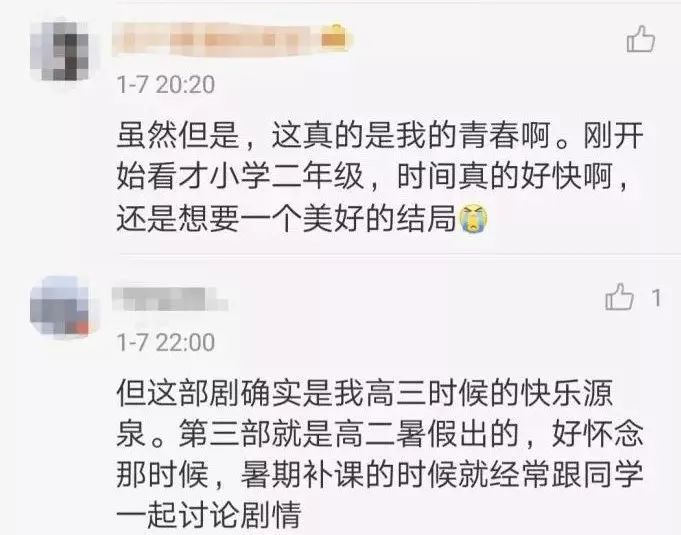Tap the line starting 那时候，暑期补课
Image resolution: width=681 pixels, height=535 pixels.
380,474
